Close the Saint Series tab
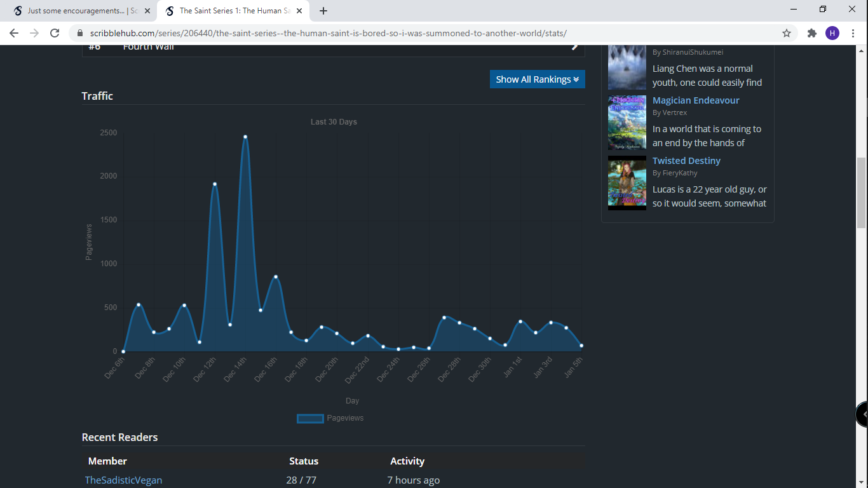Image resolution: width=868 pixels, height=488 pixels. [299, 11]
